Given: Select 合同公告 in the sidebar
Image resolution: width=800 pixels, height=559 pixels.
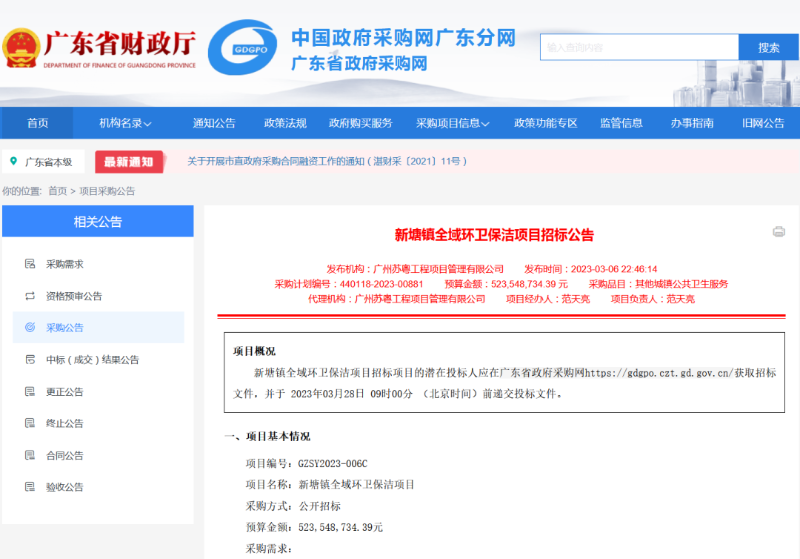Looking at the screenshot, I should coord(64,455).
